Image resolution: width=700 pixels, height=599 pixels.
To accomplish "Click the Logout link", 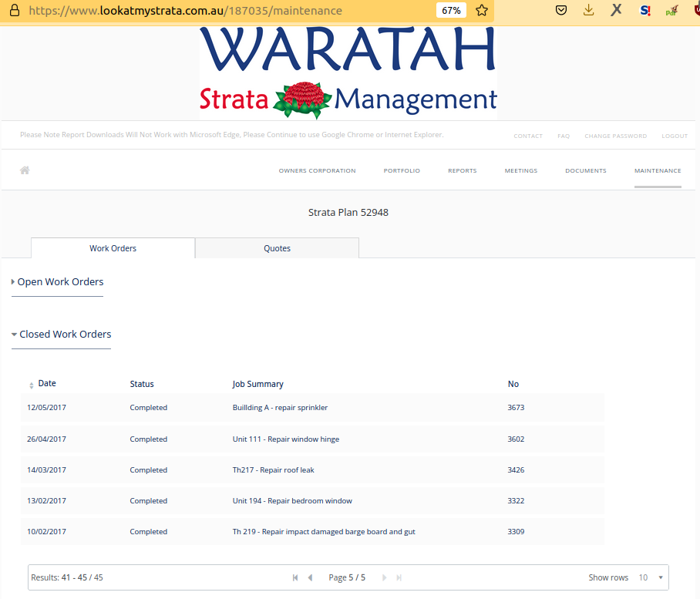I will (x=675, y=136).
